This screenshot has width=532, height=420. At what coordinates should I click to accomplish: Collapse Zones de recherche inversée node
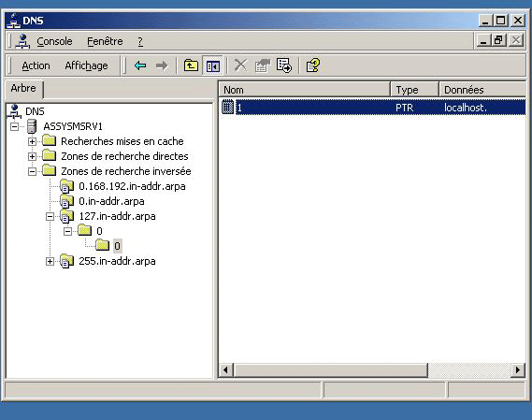[x=32, y=171]
